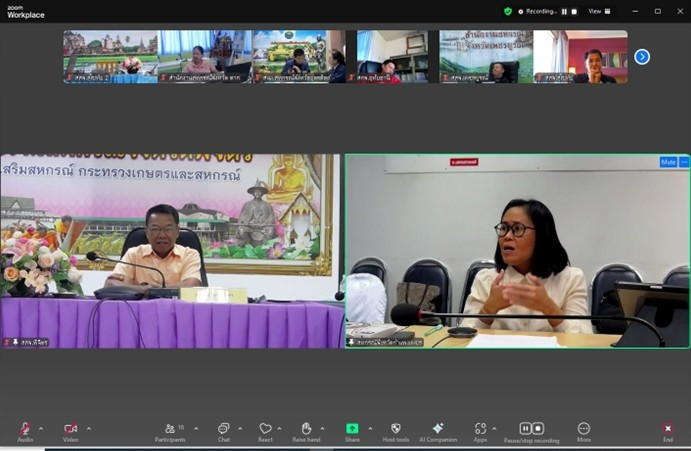Image resolution: width=691 pixels, height=451 pixels.
Task: Open the React heart menu
Action: pyautogui.click(x=265, y=429)
